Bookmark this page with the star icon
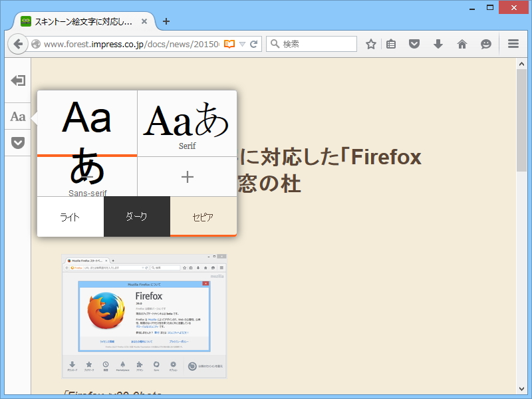 pos(371,44)
